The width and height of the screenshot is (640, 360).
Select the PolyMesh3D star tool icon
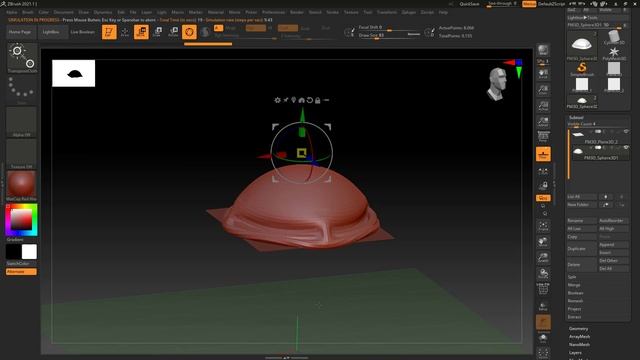613,53
